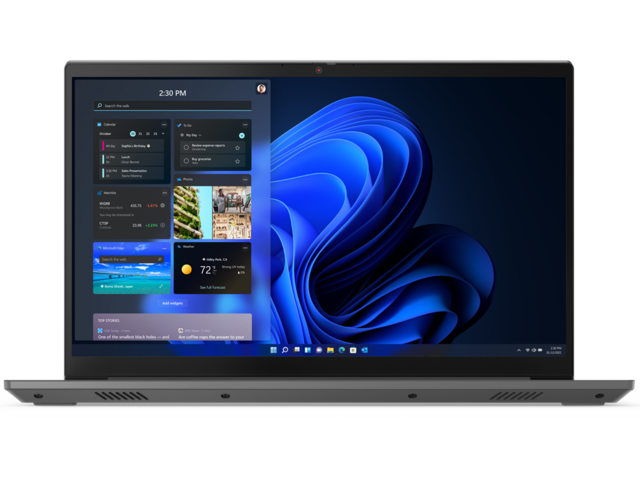
Task: Open Microsoft Edge from the taskbar
Action: [x=341, y=350]
